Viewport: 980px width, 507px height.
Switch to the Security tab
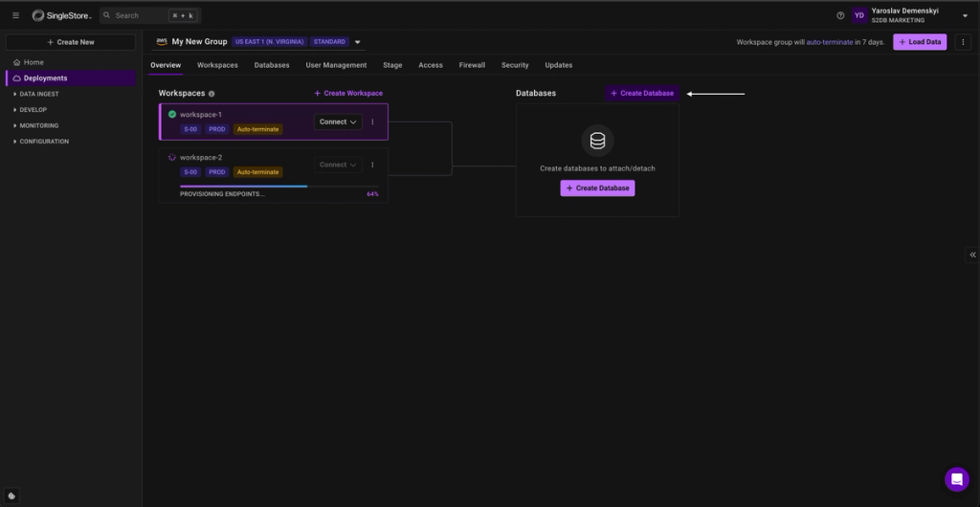click(515, 65)
